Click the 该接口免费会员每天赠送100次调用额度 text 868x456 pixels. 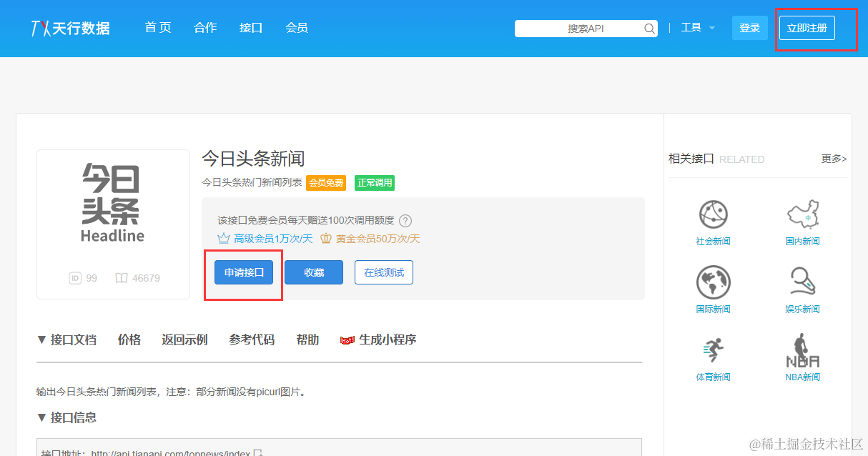306,220
